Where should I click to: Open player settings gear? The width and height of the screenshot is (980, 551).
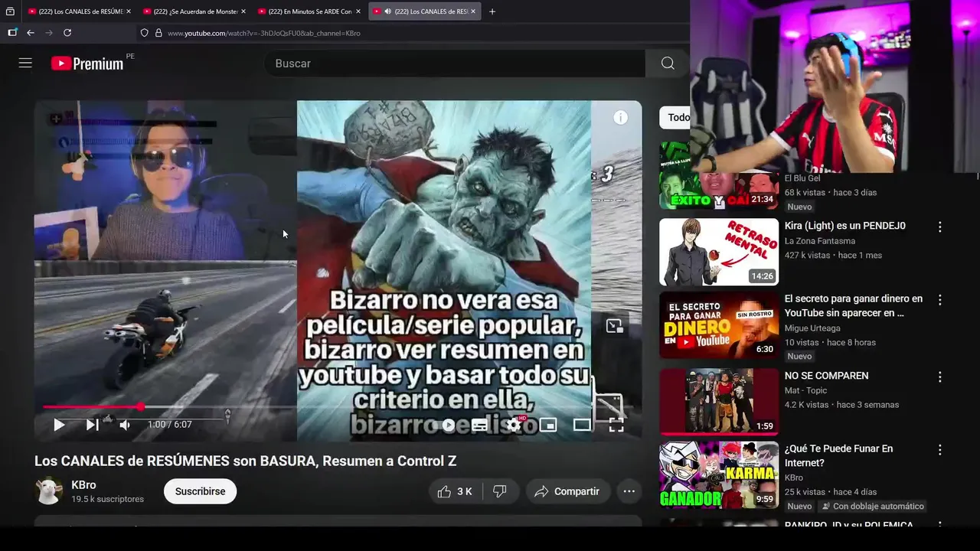pyautogui.click(x=514, y=425)
